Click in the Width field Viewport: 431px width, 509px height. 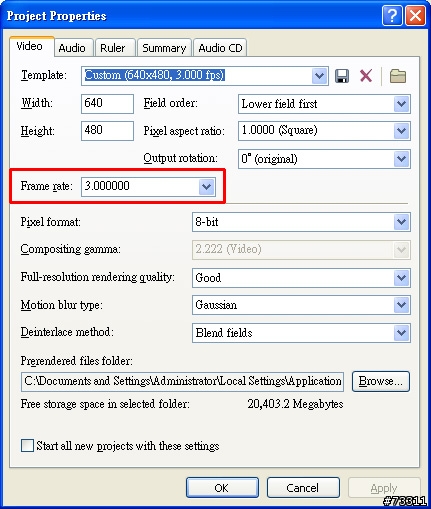[x=107, y=104]
